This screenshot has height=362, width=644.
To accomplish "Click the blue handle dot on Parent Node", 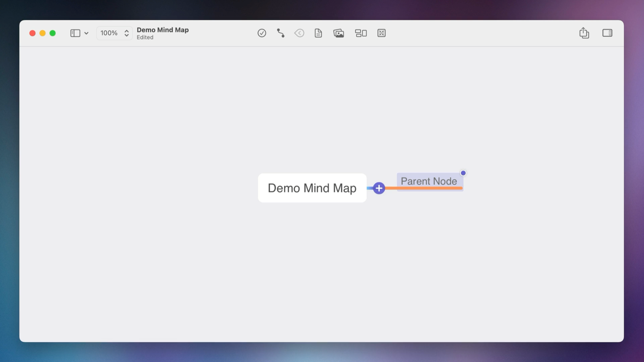I will 463,173.
